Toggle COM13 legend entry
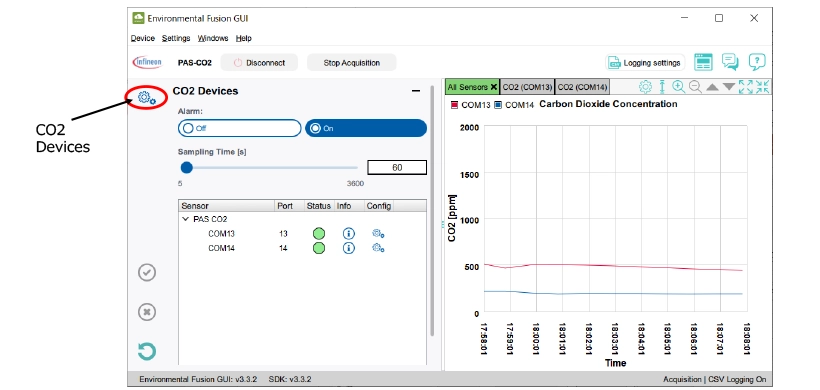820x390 pixels. (471, 105)
